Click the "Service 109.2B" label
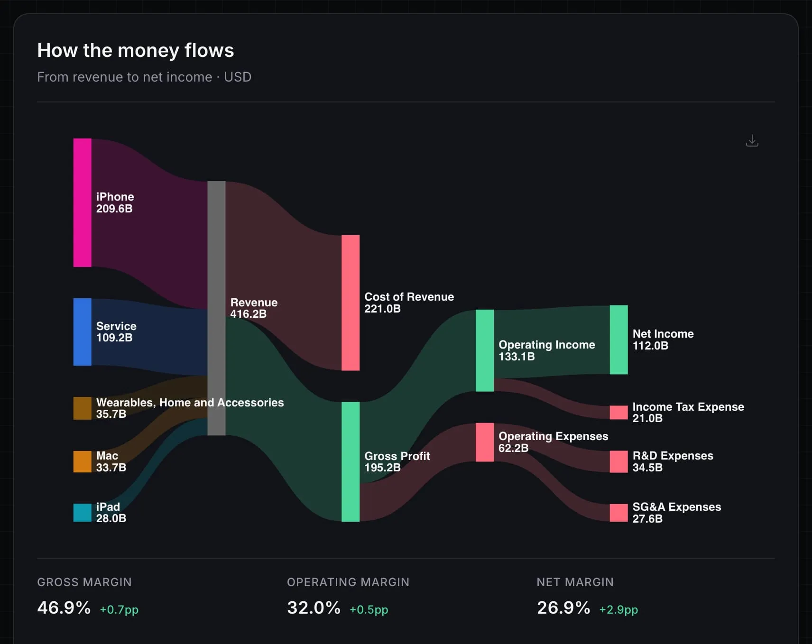The width and height of the screenshot is (812, 644). (116, 332)
